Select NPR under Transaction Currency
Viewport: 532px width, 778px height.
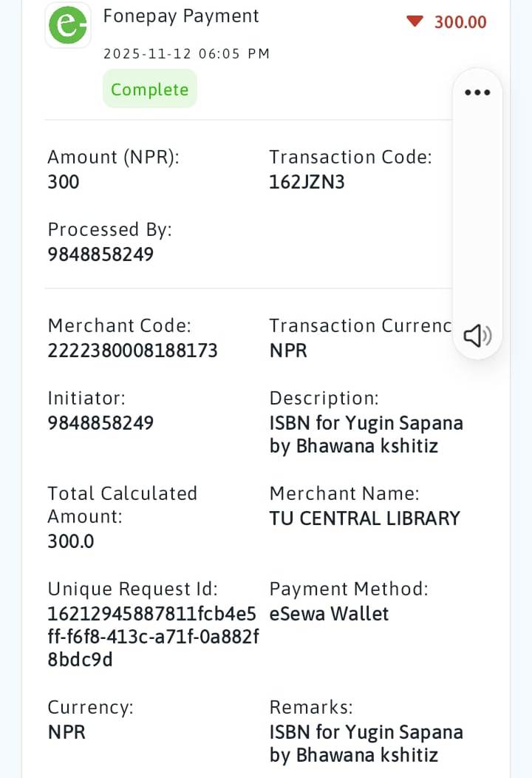pyautogui.click(x=288, y=351)
